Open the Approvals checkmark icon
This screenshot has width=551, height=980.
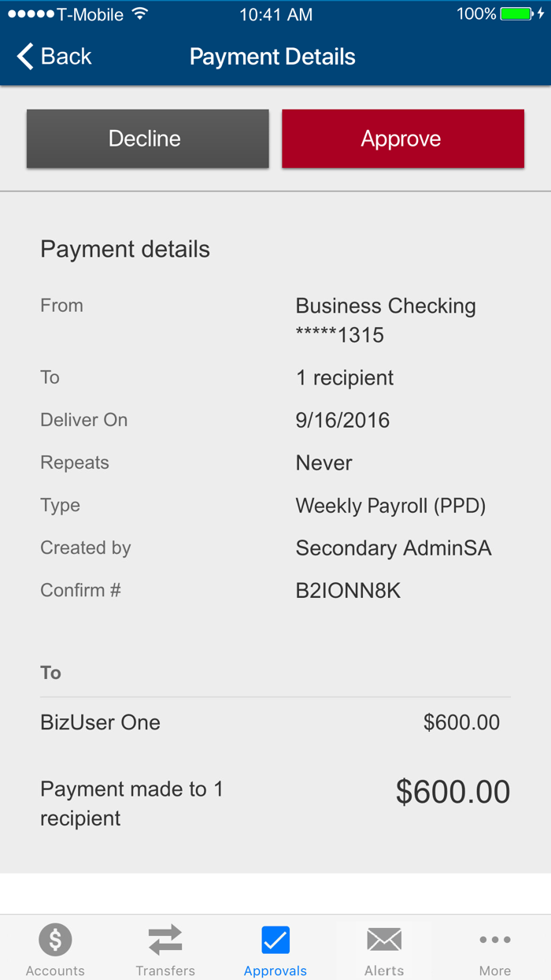coord(275,939)
